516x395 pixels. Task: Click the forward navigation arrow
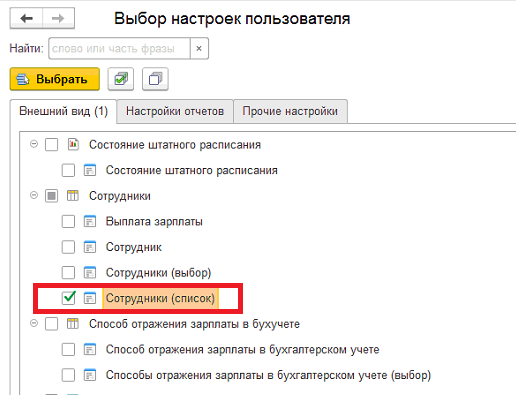click(x=58, y=18)
